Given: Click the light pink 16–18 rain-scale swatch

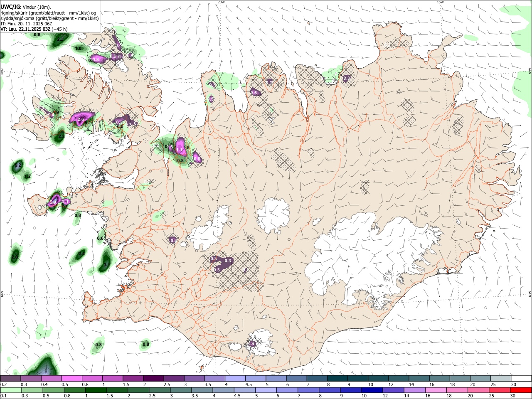Looking at the screenshot, I should pos(436,390).
